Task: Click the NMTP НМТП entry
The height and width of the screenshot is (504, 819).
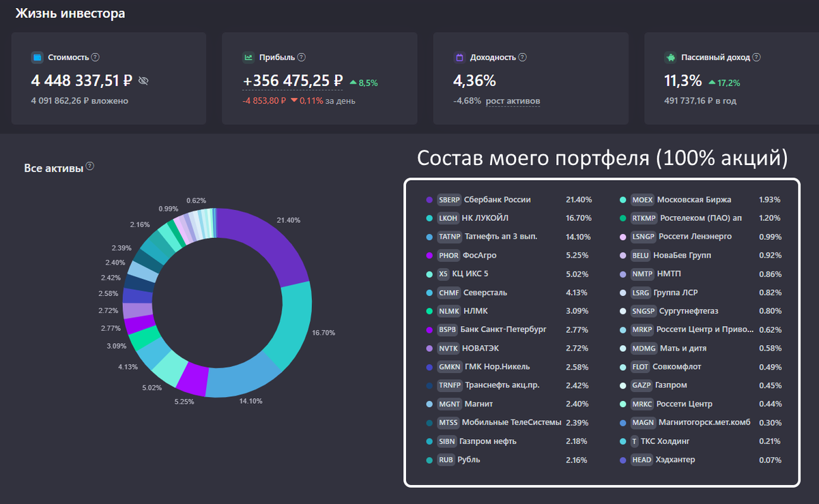Action: tap(701, 274)
